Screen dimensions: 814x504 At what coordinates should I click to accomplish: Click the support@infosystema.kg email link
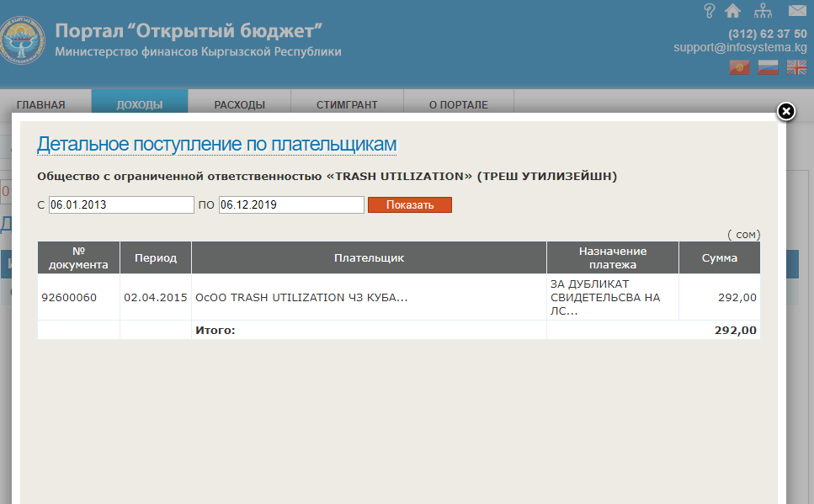point(740,48)
